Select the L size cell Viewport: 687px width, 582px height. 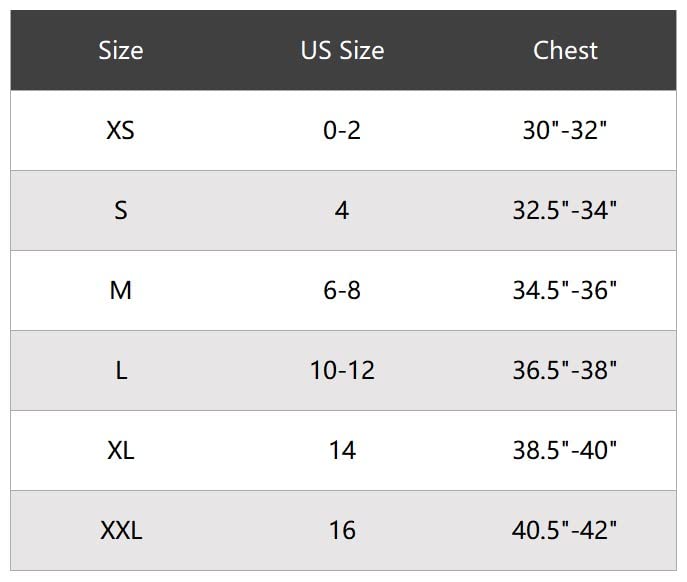click(x=121, y=371)
